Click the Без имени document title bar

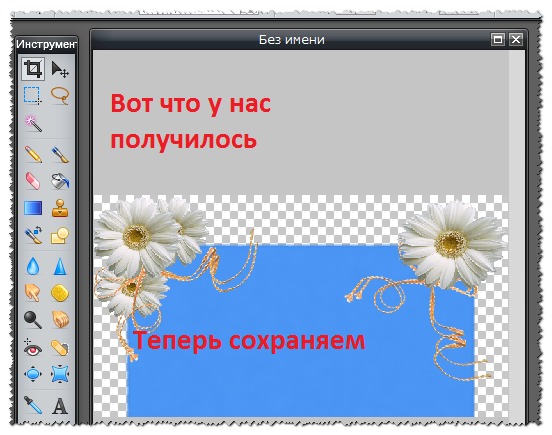[x=291, y=39]
